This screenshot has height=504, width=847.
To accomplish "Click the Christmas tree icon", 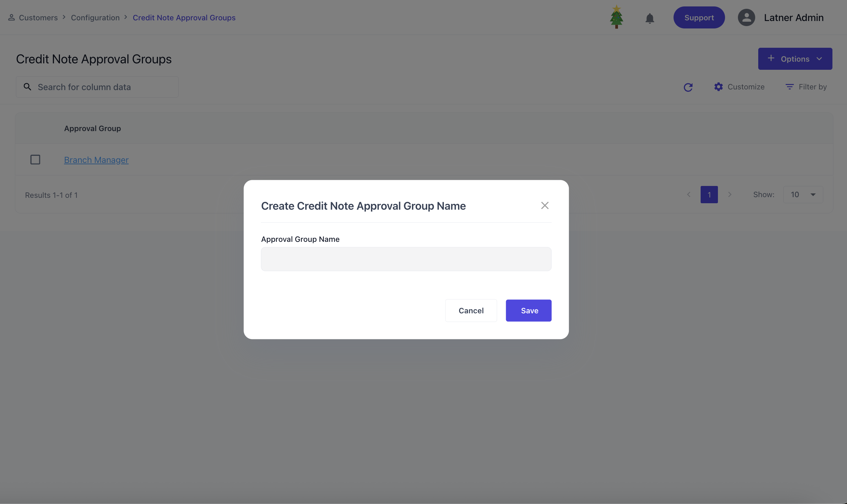I will tap(616, 17).
